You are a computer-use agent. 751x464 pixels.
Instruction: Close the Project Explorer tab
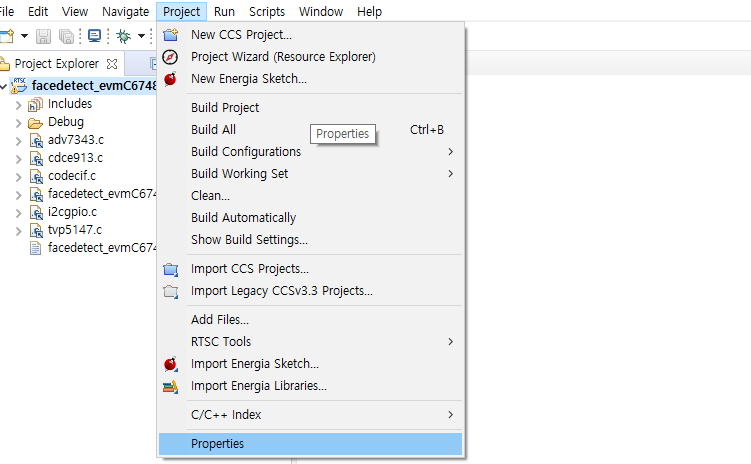112,64
